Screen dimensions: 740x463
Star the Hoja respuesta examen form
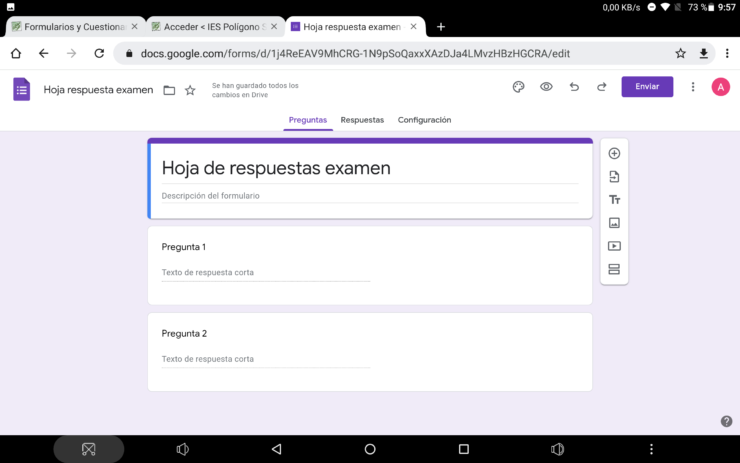tap(190, 90)
